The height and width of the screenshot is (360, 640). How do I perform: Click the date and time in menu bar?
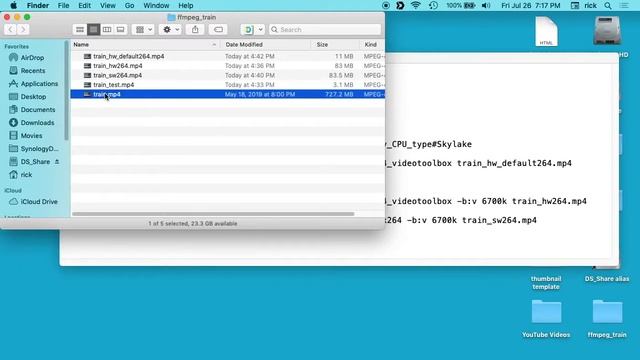(531, 6)
